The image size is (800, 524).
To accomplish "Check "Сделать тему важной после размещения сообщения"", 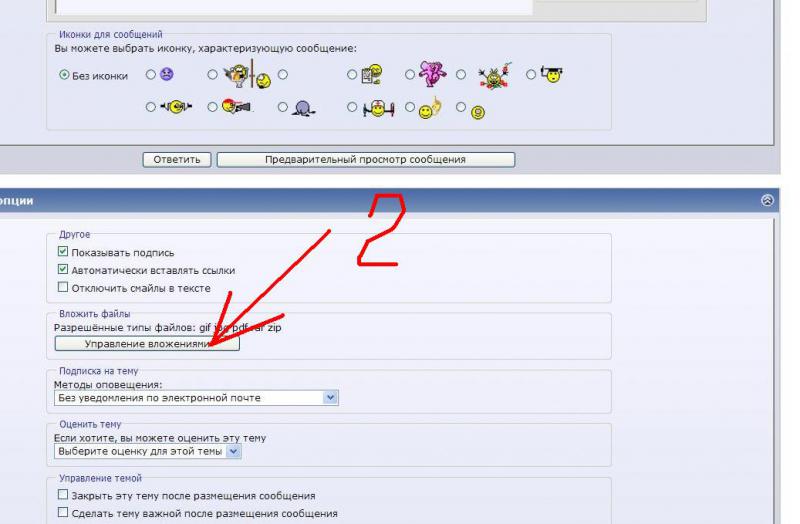I will 64,514.
